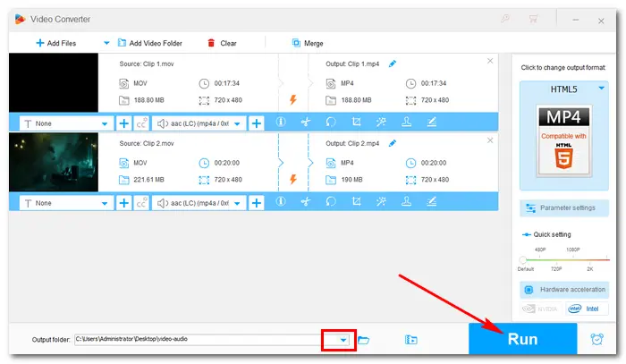Screen dimensions: 626x364
Task: Open Parameter settings
Action: pos(564,208)
